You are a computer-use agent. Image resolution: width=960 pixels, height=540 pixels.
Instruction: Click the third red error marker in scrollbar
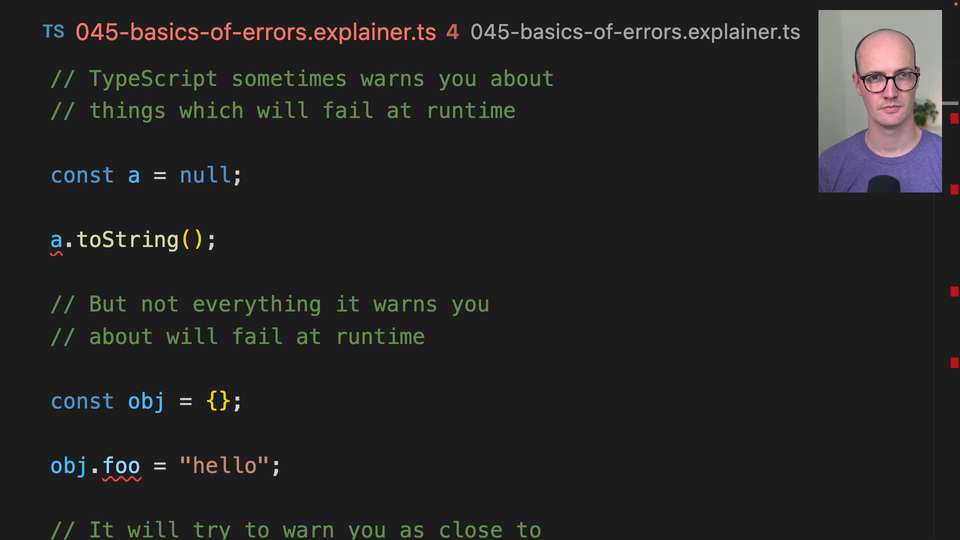(x=954, y=292)
